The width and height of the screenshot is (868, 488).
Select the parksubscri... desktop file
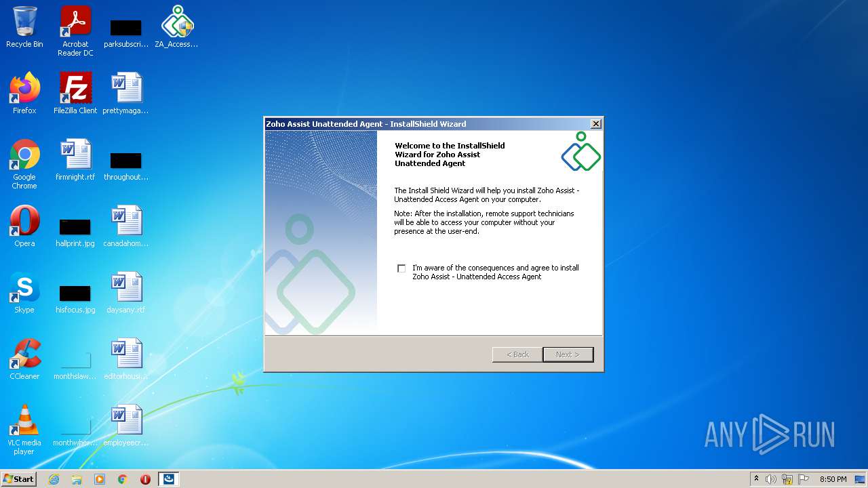(126, 33)
